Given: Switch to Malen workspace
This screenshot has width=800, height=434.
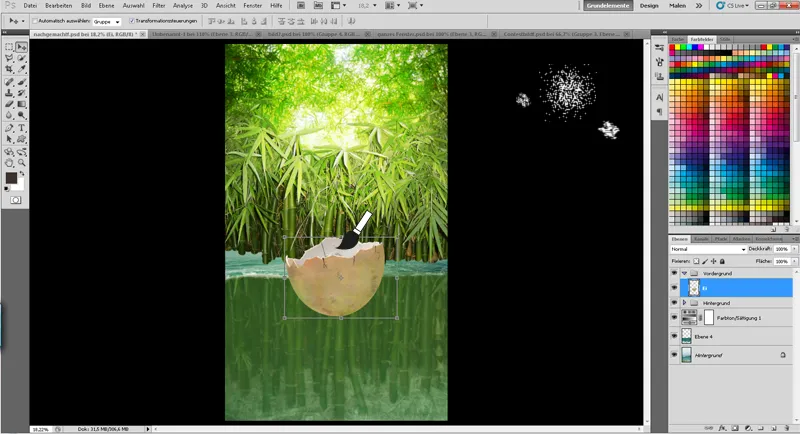Looking at the screenshot, I should (678, 6).
